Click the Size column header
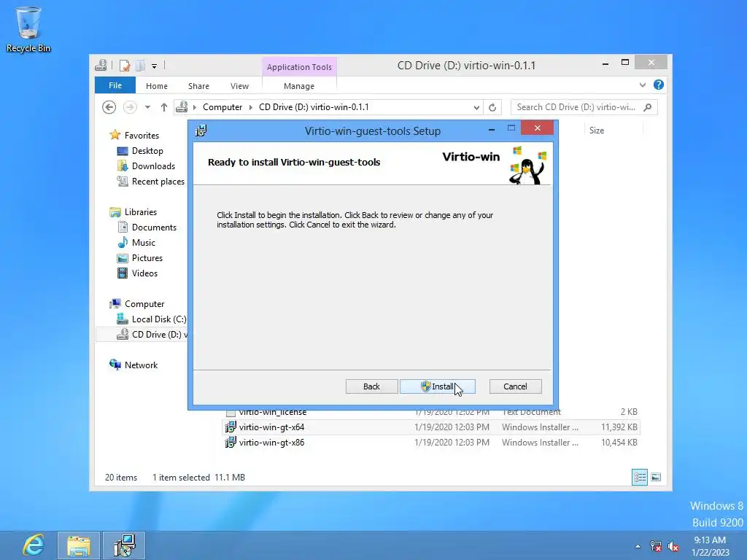 597,131
